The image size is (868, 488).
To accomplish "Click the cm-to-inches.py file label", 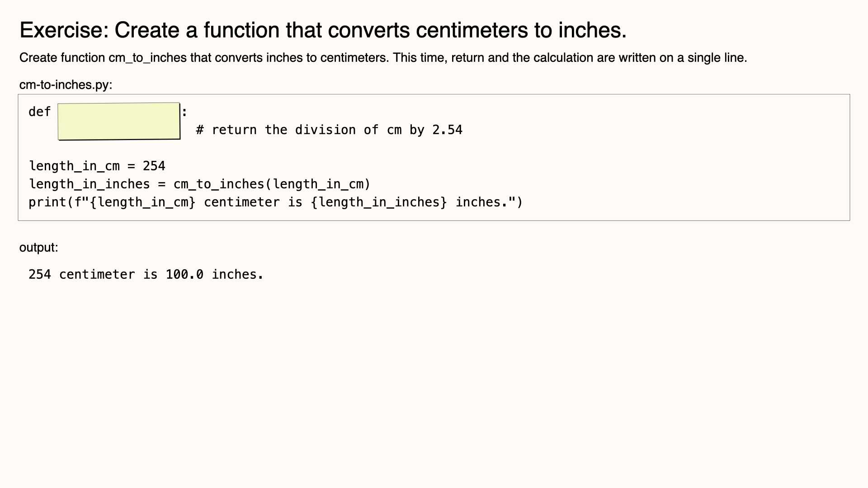I will [x=66, y=84].
